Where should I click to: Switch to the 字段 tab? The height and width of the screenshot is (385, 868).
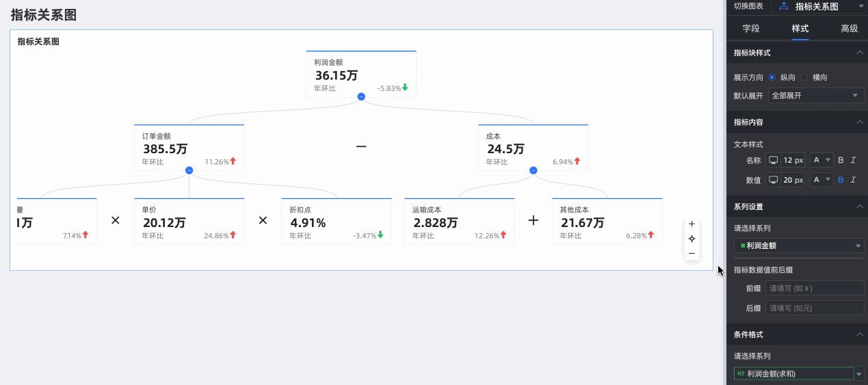(751, 29)
